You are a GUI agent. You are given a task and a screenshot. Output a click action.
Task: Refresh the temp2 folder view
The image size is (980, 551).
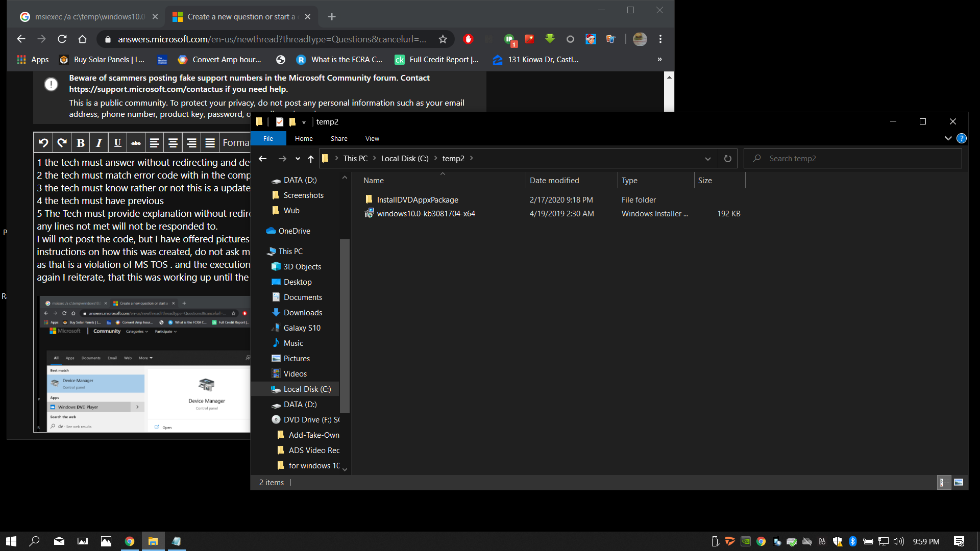[x=727, y=159]
